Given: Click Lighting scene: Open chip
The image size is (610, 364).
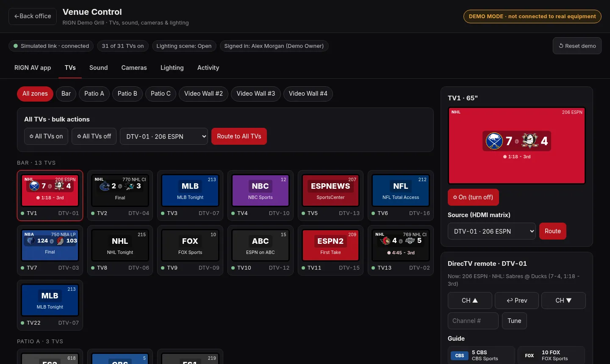Looking at the screenshot, I should tap(184, 46).
